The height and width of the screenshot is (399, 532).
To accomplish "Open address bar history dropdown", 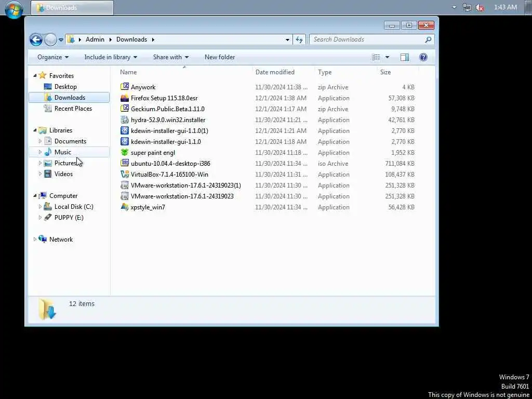I will pyautogui.click(x=287, y=39).
